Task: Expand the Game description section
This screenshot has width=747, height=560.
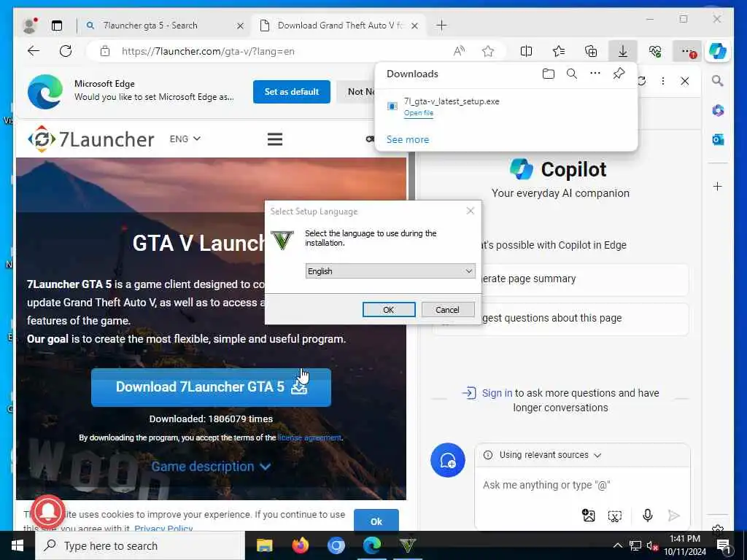Action: pos(211,467)
